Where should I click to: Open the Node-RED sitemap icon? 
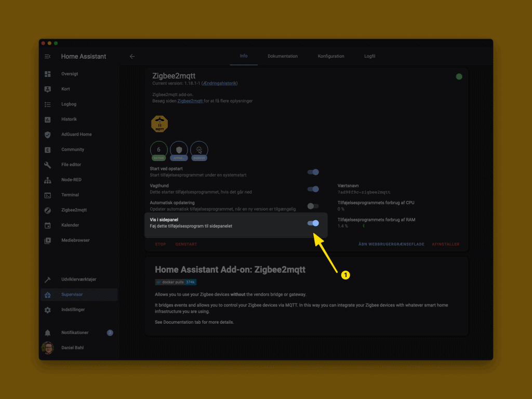[x=47, y=180]
